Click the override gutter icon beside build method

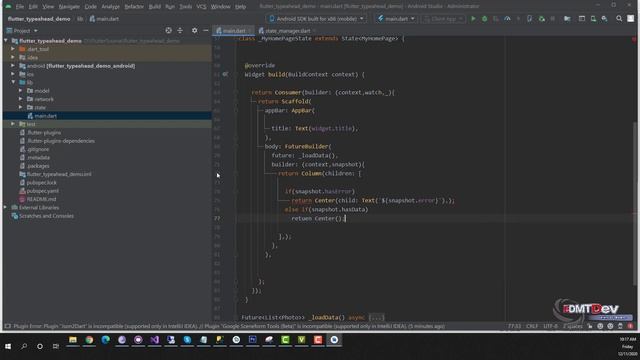pyautogui.click(x=225, y=74)
